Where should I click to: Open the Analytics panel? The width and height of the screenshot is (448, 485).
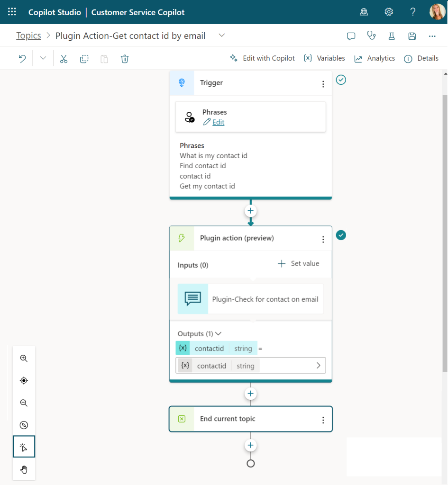tap(375, 58)
